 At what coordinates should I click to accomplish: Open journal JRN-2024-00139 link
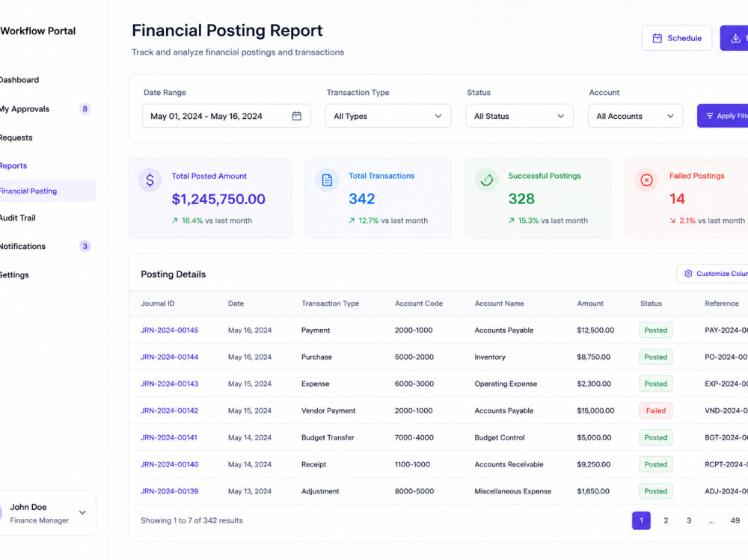coord(169,491)
